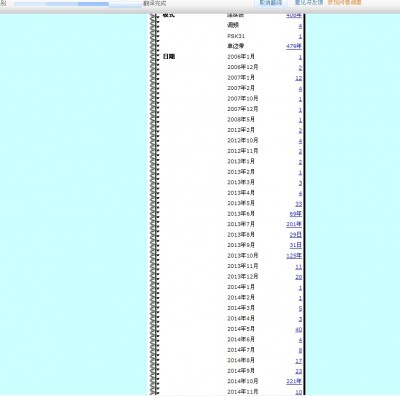Open count link 69 for 2013年6月

(295, 214)
